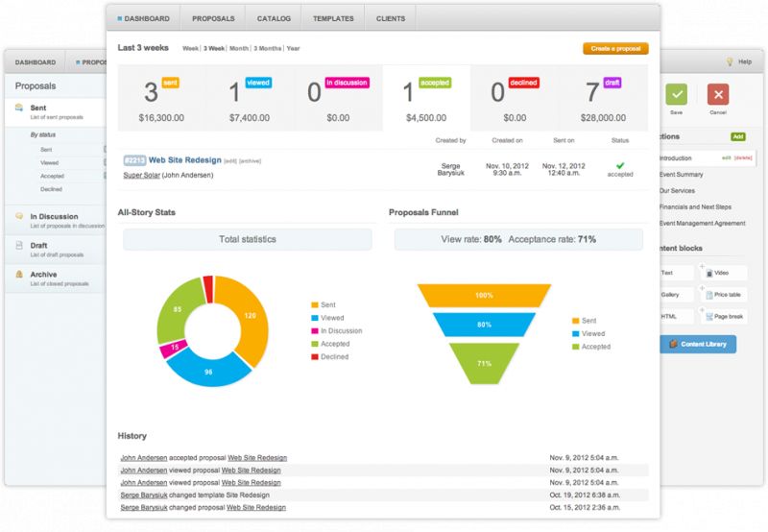Open the Content Library button
768x532 pixels.
tap(698, 344)
